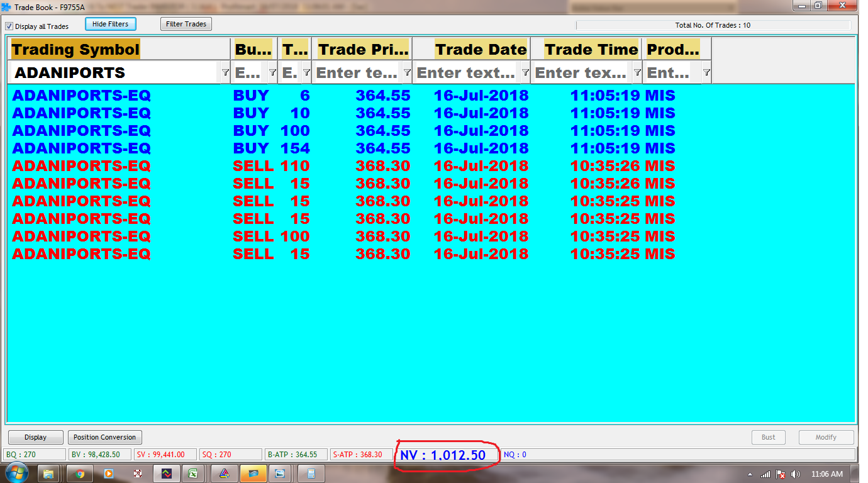Switch to the trading terminal taskbar icon
The width and height of the screenshot is (868, 483).
166,474
